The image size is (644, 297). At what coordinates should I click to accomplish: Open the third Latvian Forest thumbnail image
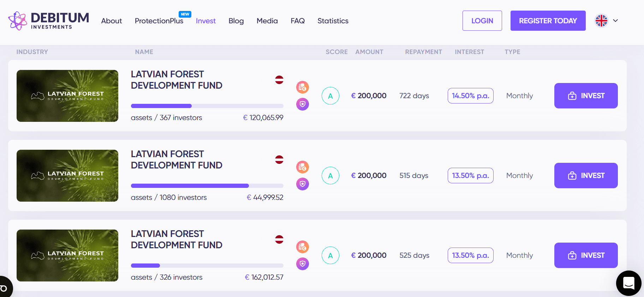67,255
